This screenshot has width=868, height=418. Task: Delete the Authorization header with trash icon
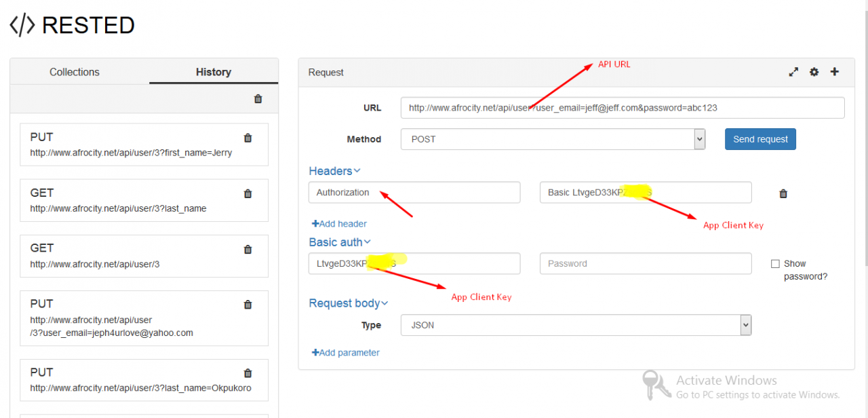(783, 193)
